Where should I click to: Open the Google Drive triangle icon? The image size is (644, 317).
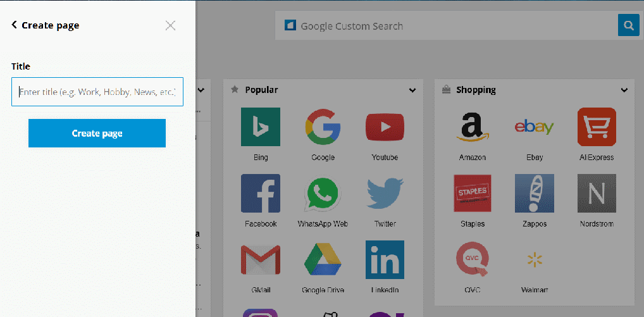coord(323,260)
